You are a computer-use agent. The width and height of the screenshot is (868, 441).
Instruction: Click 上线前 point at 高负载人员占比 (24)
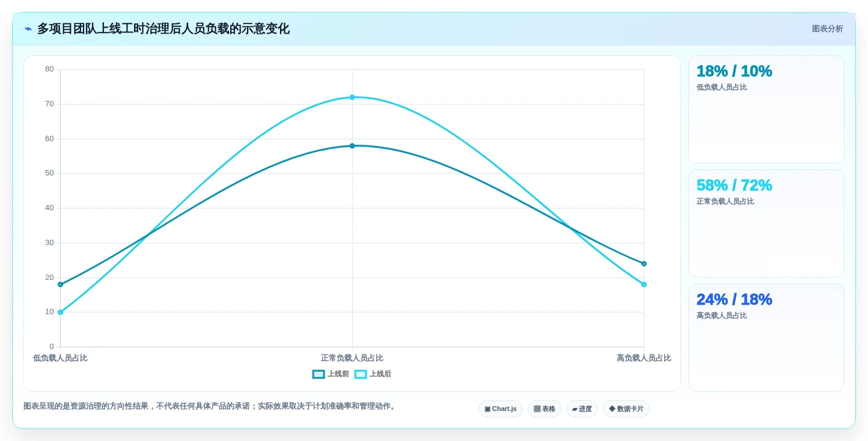coord(644,264)
